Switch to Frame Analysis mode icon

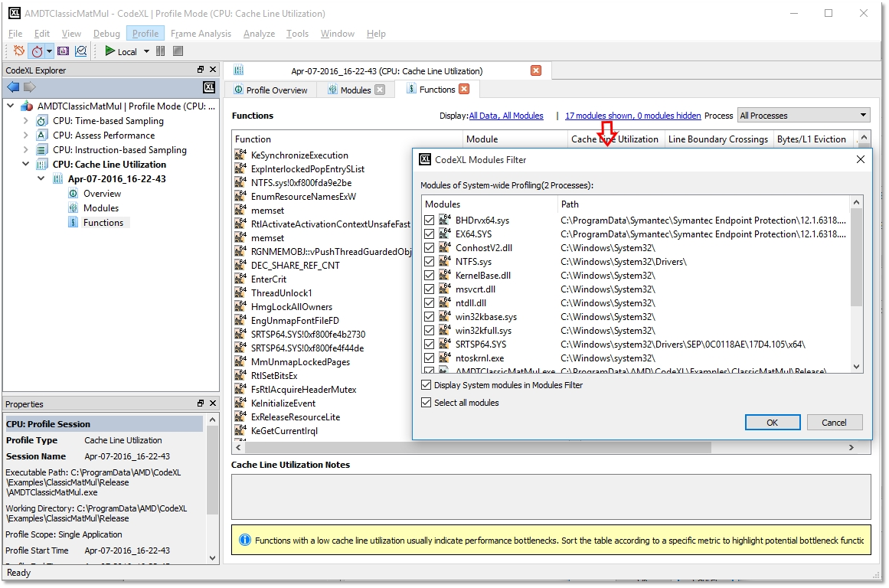click(63, 51)
